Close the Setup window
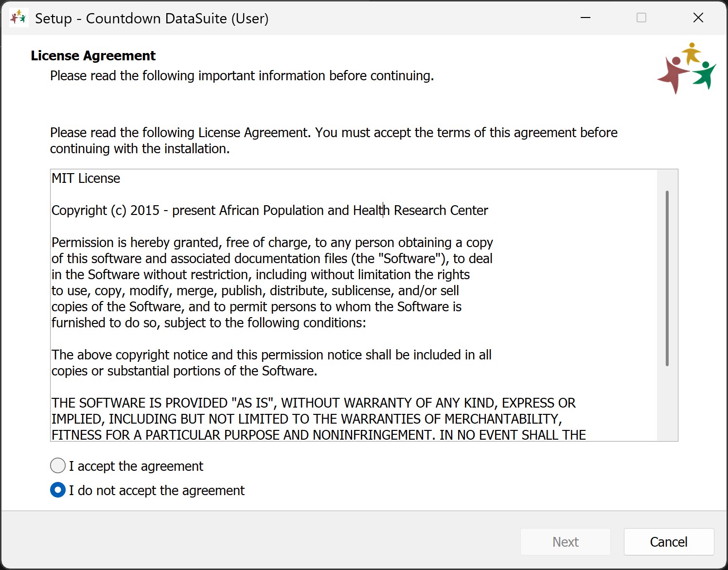Viewport: 728px width, 570px height. (x=698, y=18)
